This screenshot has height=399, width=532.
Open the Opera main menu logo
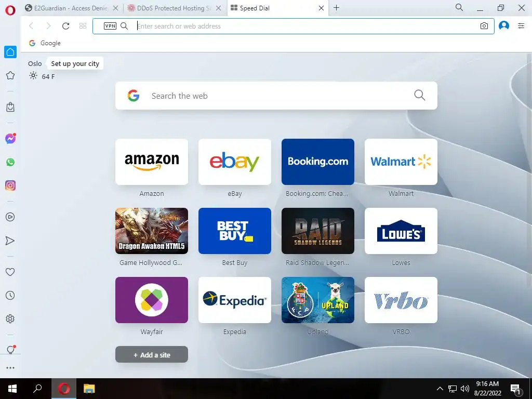pyautogui.click(x=10, y=10)
